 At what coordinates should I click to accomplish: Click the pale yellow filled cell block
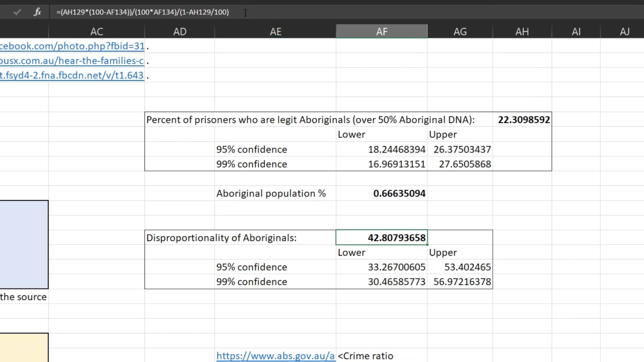24,347
